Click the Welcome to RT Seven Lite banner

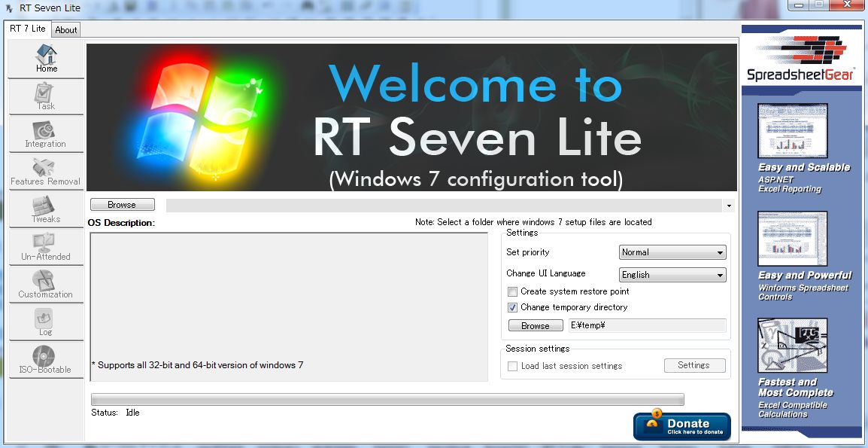[412, 117]
